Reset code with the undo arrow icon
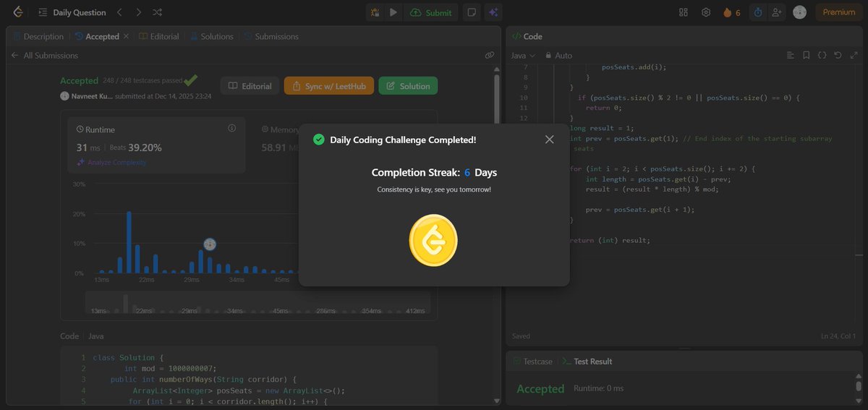This screenshot has width=868, height=410. 838,55
